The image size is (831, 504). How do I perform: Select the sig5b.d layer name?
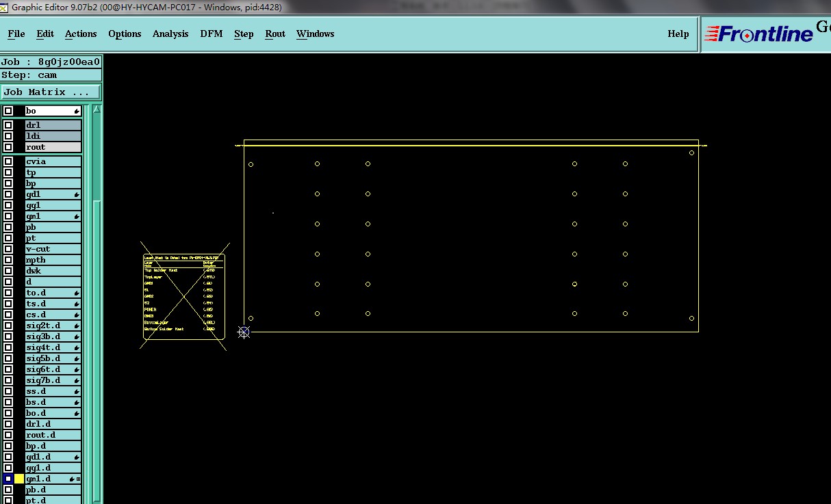(53, 358)
